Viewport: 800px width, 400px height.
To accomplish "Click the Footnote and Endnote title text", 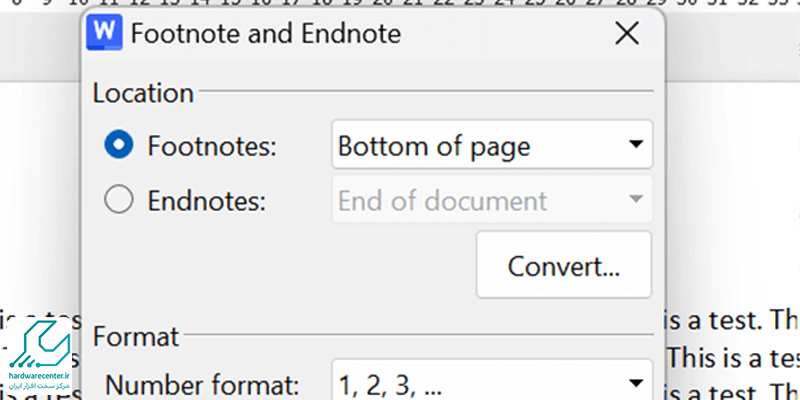I will pyautogui.click(x=266, y=34).
